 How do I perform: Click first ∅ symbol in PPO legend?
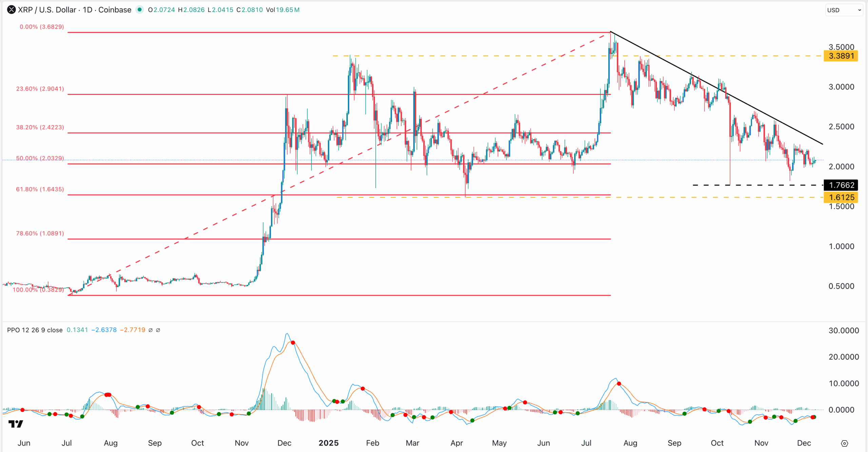click(x=151, y=330)
